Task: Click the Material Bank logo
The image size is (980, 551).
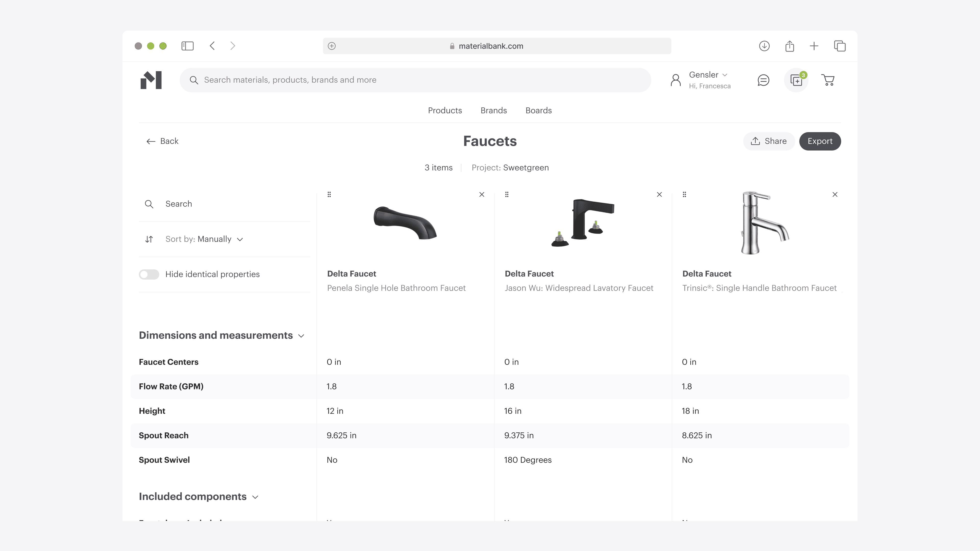Action: pos(151,80)
